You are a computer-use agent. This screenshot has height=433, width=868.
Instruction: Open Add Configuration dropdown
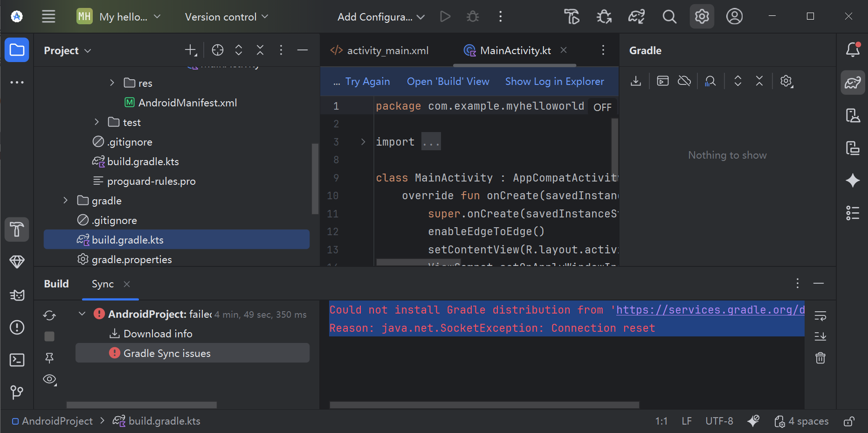pos(381,17)
